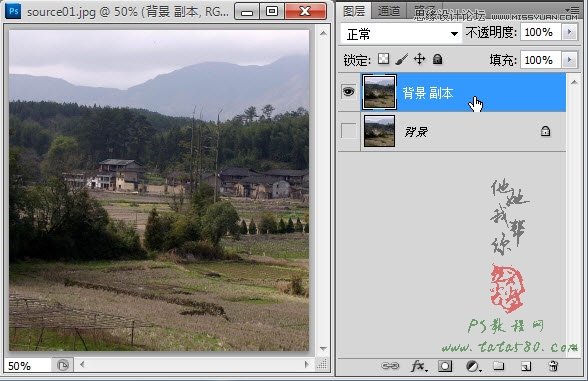The width and height of the screenshot is (588, 381).
Task: Toggle lock all padlock icon
Action: 437,59
